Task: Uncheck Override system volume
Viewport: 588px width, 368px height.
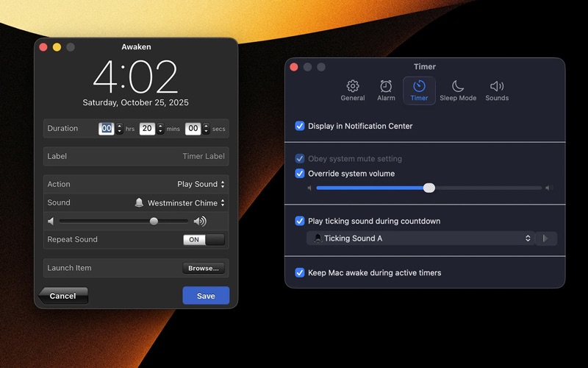Action: coord(300,174)
